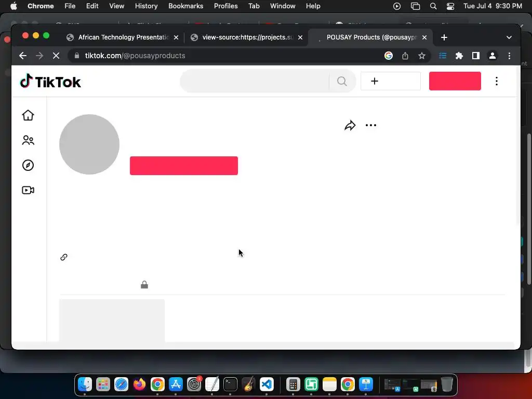532x399 pixels.
Task: Click the profile bio link icon
Action: [x=64, y=257]
